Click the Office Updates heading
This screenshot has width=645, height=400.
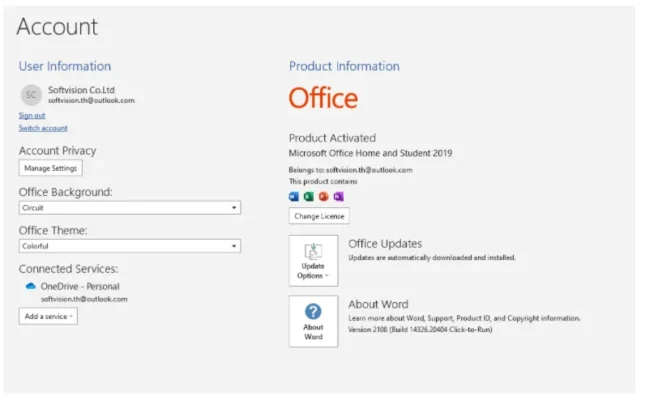pyautogui.click(x=385, y=243)
